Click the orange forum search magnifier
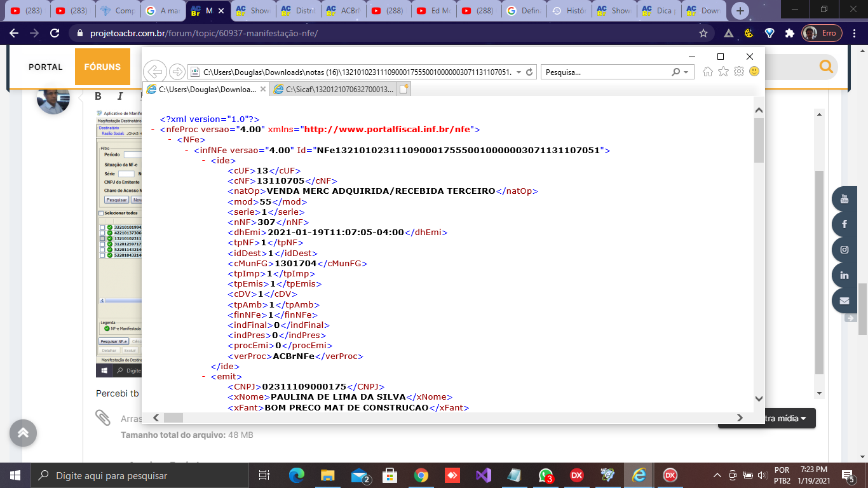The image size is (868, 488). [x=826, y=67]
